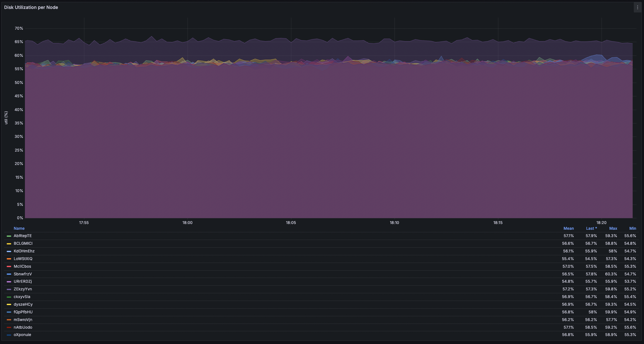
Task: Select the fQpPfbHU legend label to isolate it
Action: click(x=23, y=312)
